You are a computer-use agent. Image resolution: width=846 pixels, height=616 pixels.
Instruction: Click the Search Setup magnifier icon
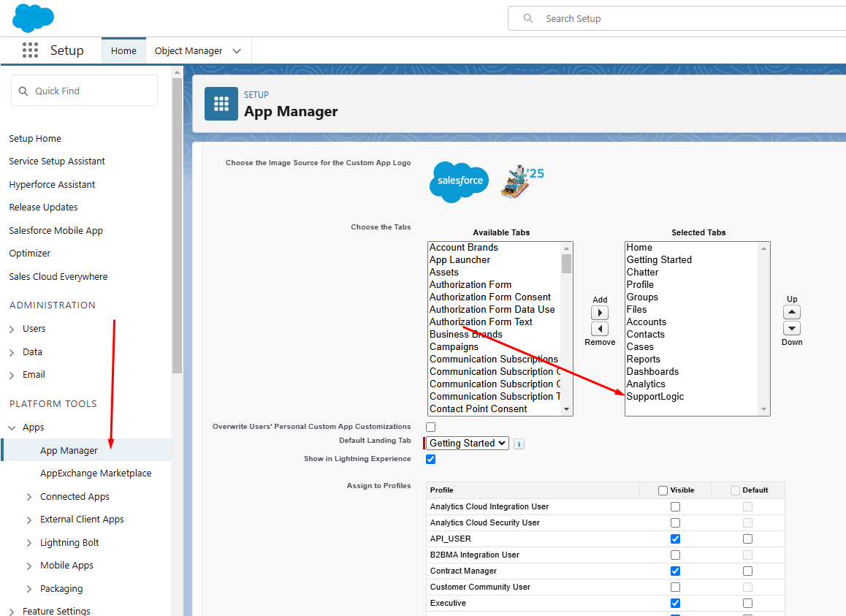point(527,18)
